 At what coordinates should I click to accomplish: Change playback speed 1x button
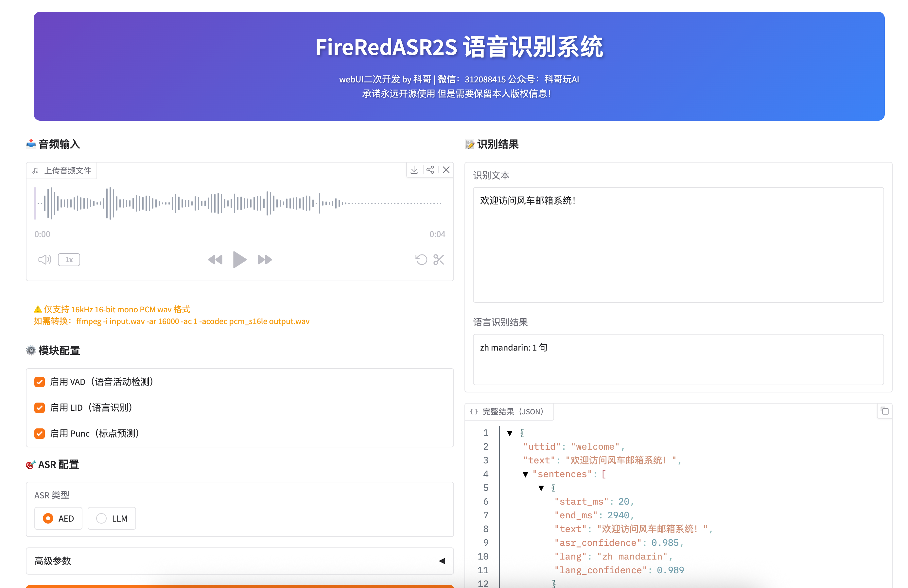(x=69, y=260)
